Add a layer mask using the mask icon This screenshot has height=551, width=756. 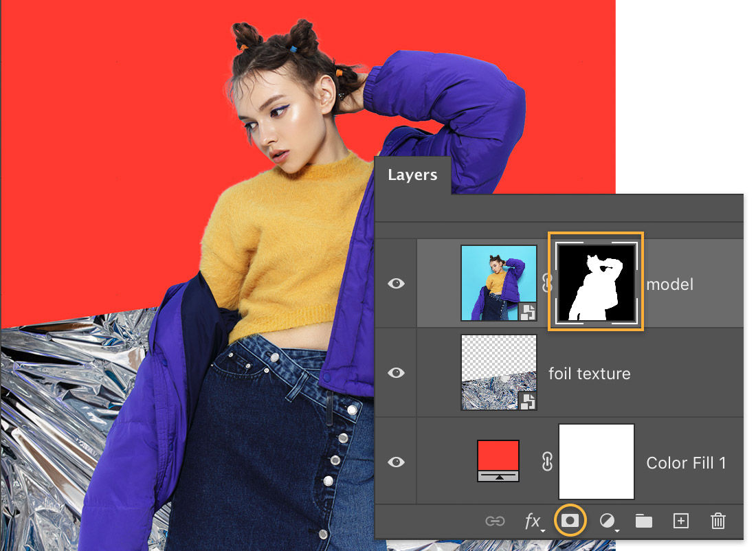[570, 521]
